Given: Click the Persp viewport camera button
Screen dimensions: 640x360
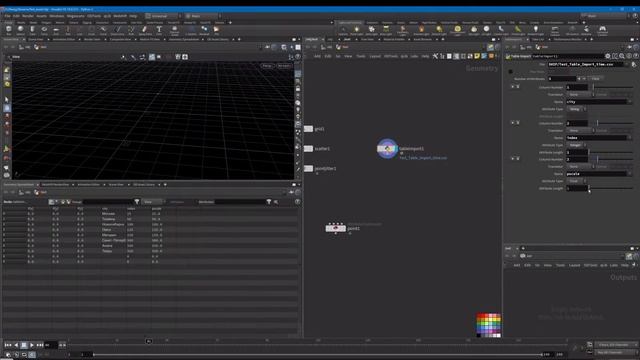Looking at the screenshot, I should point(267,66).
